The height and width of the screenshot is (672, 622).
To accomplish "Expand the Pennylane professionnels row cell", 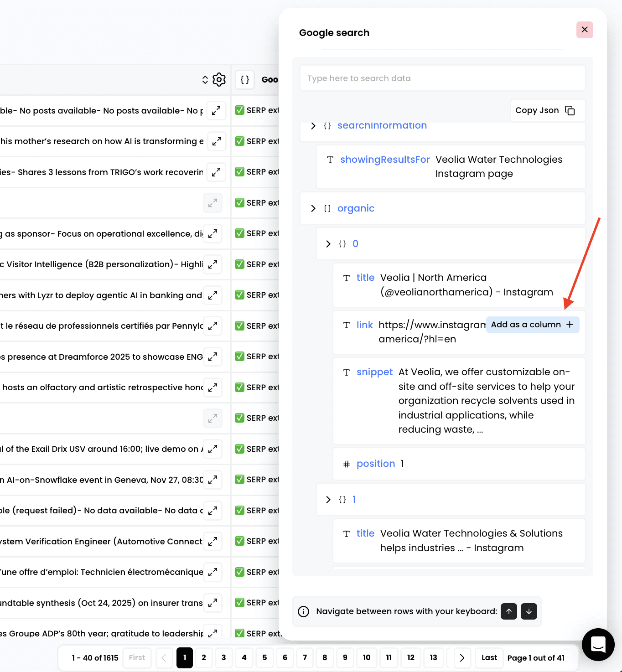I will coord(213,326).
